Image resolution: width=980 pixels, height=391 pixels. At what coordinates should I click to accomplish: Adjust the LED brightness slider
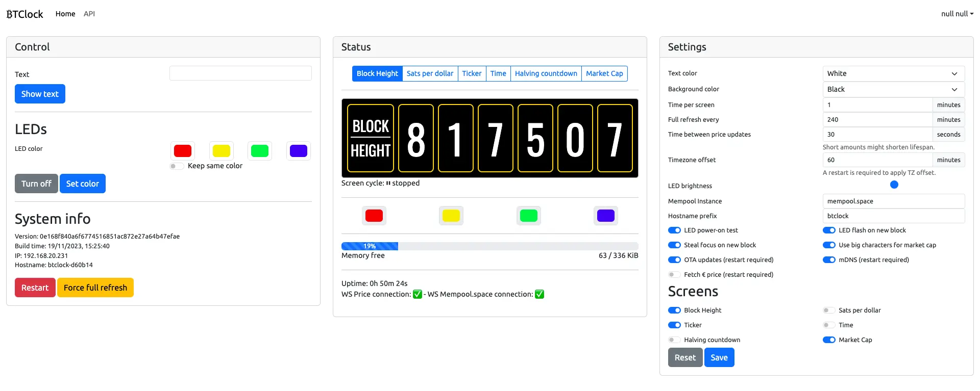[x=894, y=185]
